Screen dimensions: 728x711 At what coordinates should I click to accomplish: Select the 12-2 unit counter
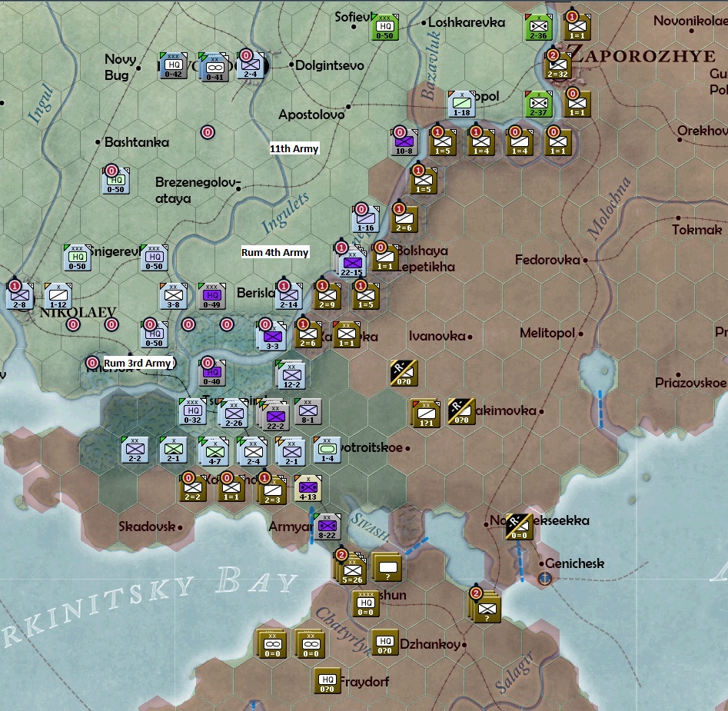pos(291,375)
